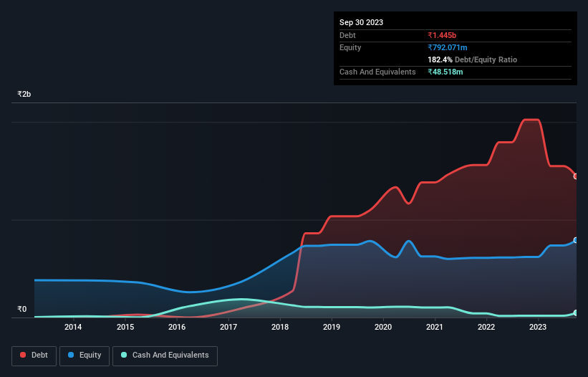Select the 2014 x-axis label
588x377 pixels.
tap(73, 327)
